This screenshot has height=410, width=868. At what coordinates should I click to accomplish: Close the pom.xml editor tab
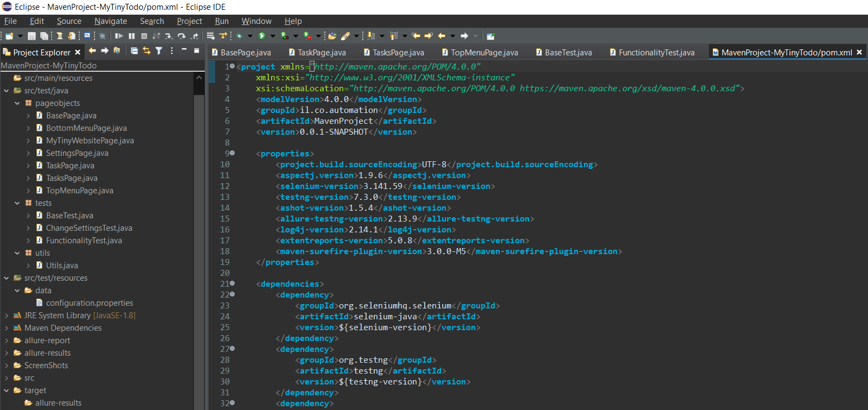859,52
